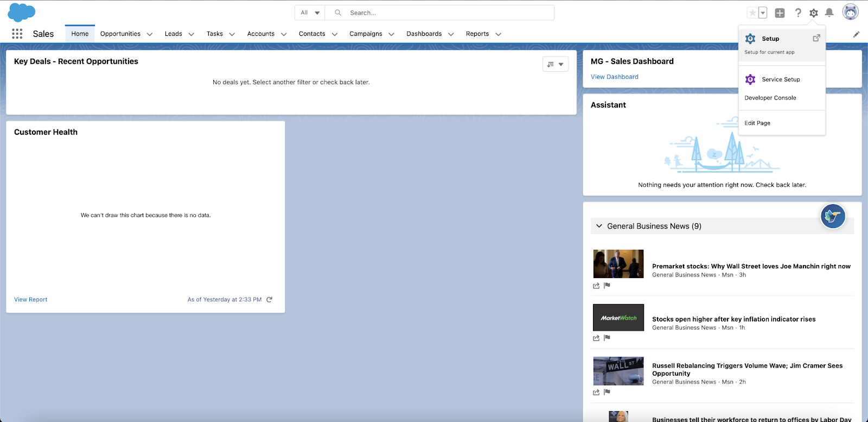Image resolution: width=868 pixels, height=422 pixels.
Task: Open the Tasks tab
Action: click(215, 34)
